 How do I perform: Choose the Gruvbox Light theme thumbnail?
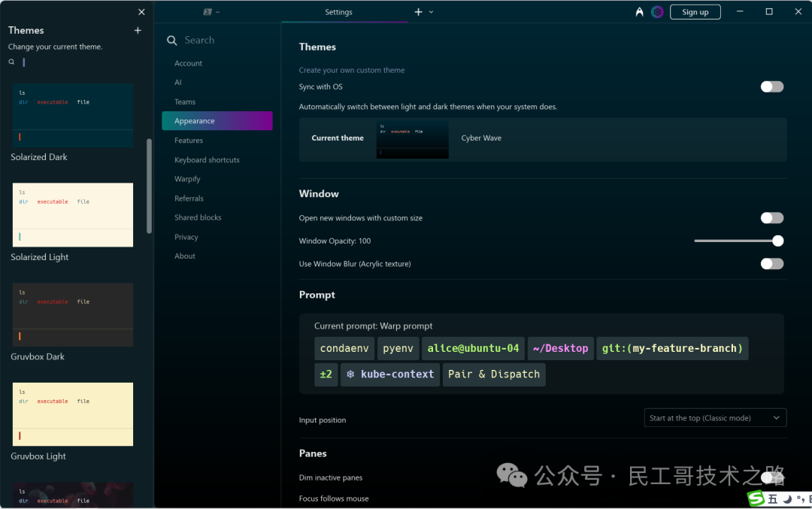pos(73,414)
